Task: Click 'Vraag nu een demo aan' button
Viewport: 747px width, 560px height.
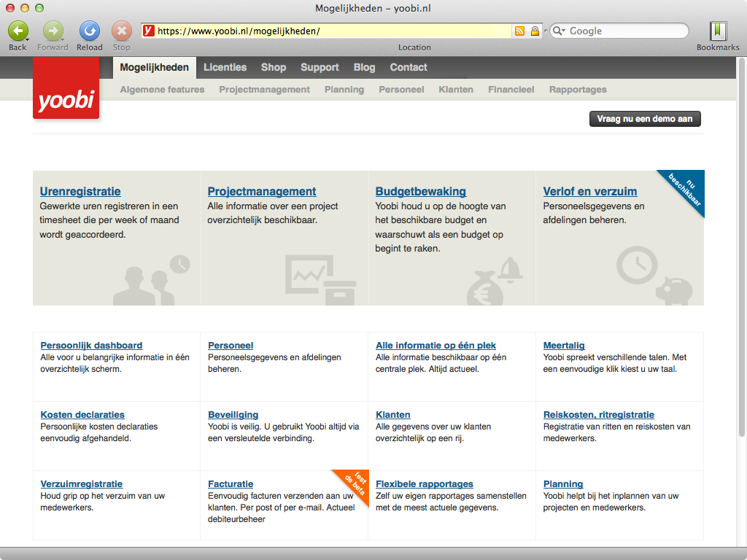Action: coord(645,119)
